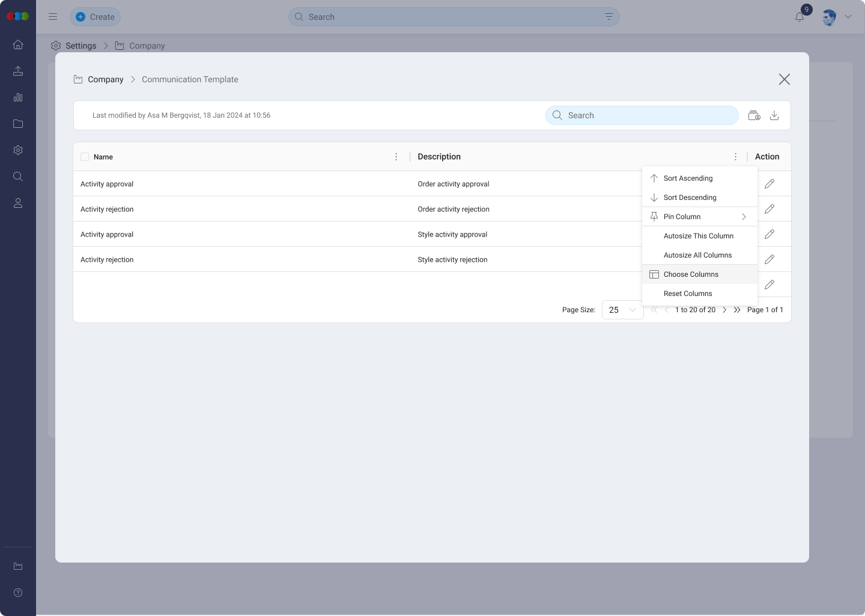Open the Name column options via three-dot menu
Viewport: 865px width, 616px height.
pos(396,156)
